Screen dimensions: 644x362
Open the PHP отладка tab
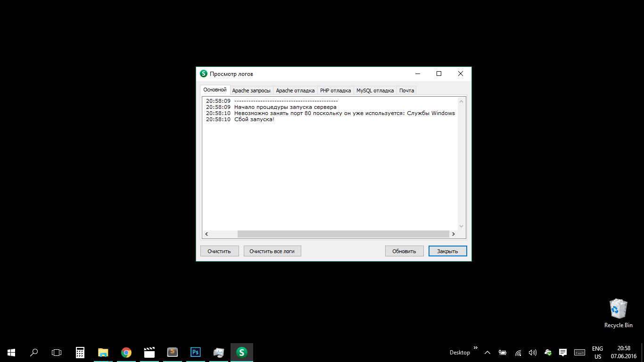click(x=335, y=90)
